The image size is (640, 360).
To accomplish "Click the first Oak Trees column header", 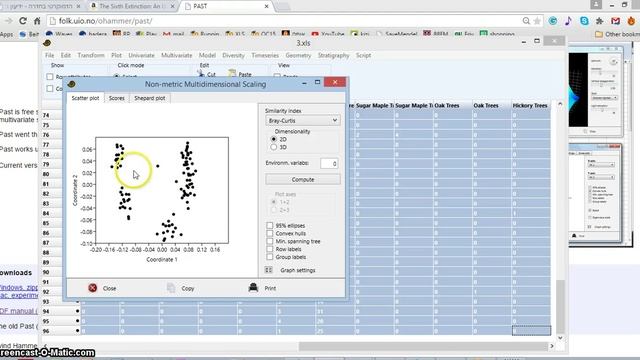I will (452, 106).
